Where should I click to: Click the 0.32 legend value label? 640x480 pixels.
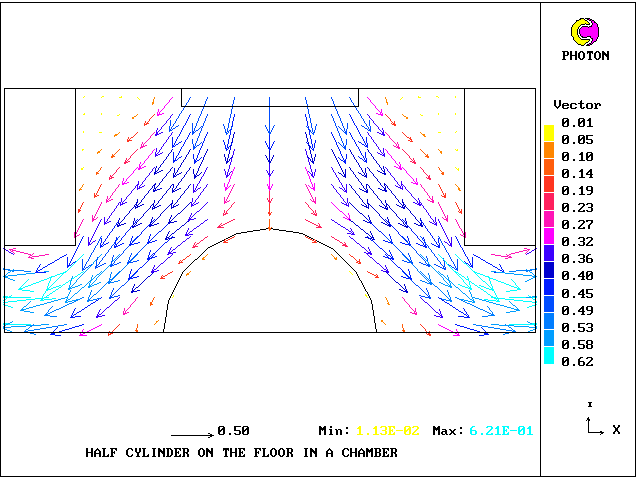577,241
